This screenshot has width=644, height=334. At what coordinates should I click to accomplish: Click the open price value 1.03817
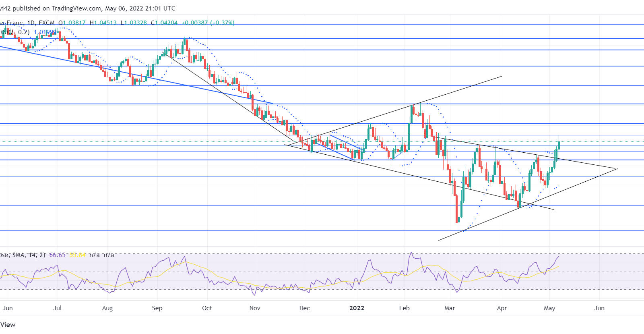(x=74, y=23)
